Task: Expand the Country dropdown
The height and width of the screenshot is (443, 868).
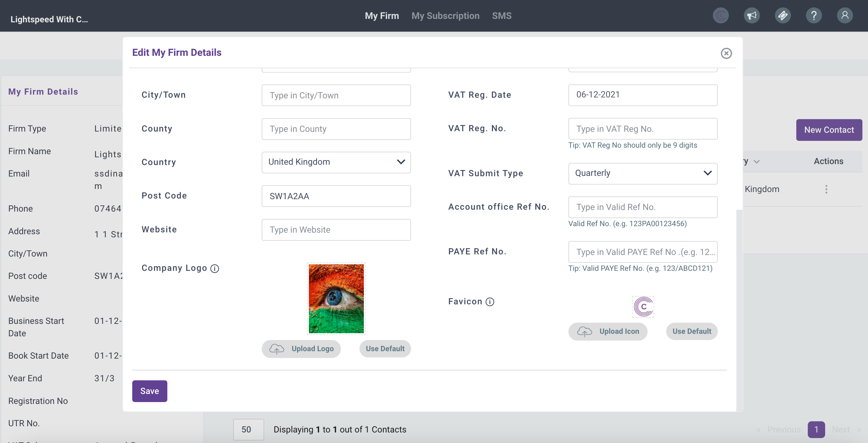Action: pos(336,162)
